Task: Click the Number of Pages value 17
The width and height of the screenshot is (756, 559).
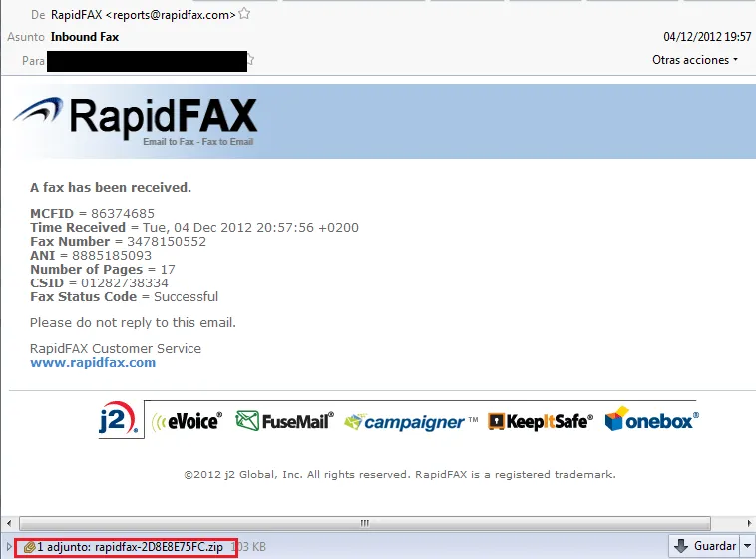Action: click(168, 270)
